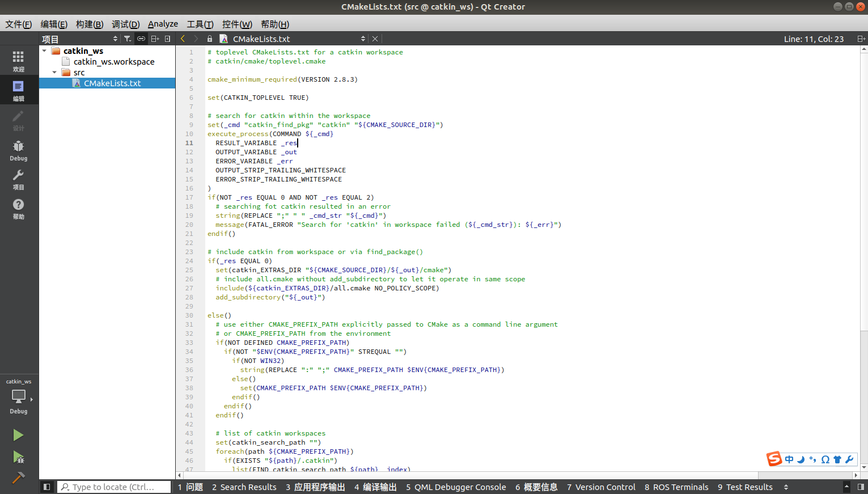Click the scroll-down arrow of the editor
Viewport: 868px width, 494px height.
pos(864,467)
